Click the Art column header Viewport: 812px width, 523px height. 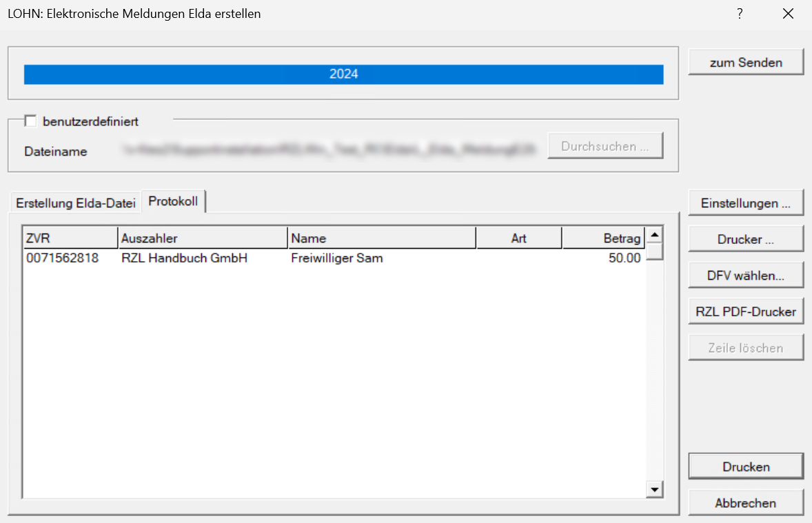tap(519, 238)
